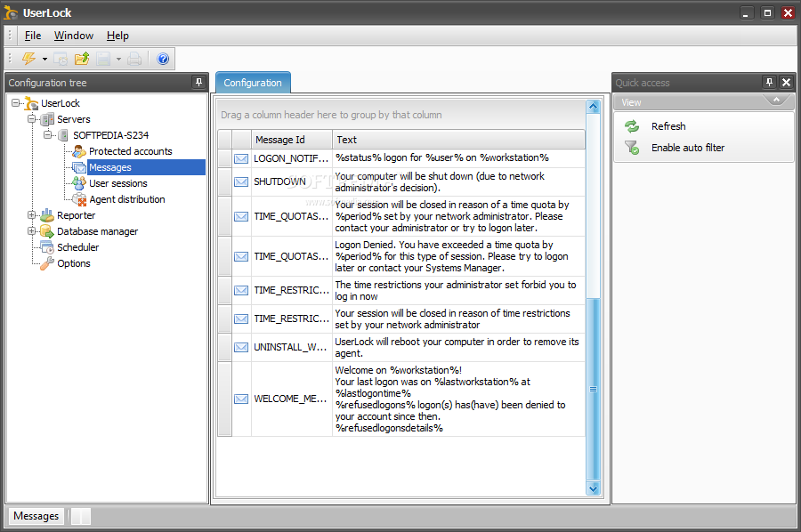Select User sessions in the tree

[x=118, y=183]
